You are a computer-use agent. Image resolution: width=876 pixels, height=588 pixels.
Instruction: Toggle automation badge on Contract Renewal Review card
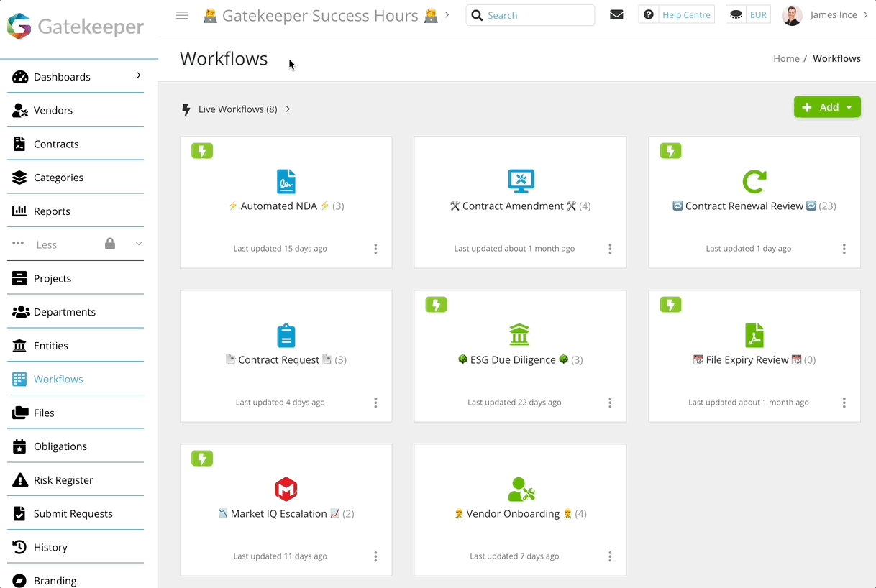(670, 151)
